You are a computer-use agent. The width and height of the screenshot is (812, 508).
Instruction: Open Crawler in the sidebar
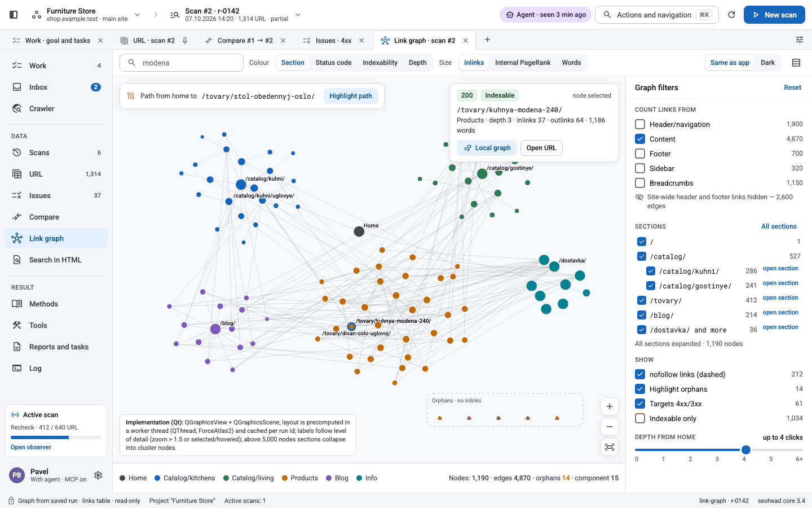(56, 108)
